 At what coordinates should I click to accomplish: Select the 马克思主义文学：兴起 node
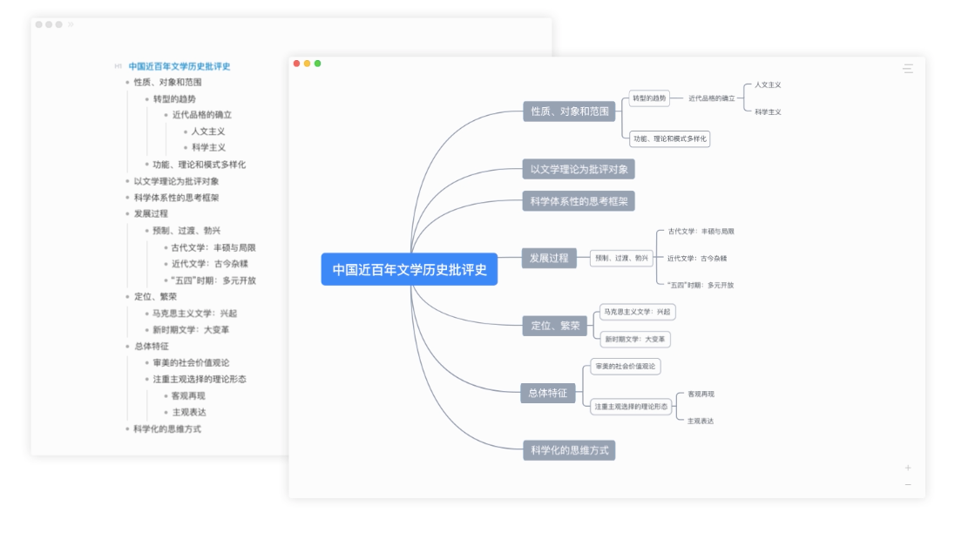(x=638, y=311)
